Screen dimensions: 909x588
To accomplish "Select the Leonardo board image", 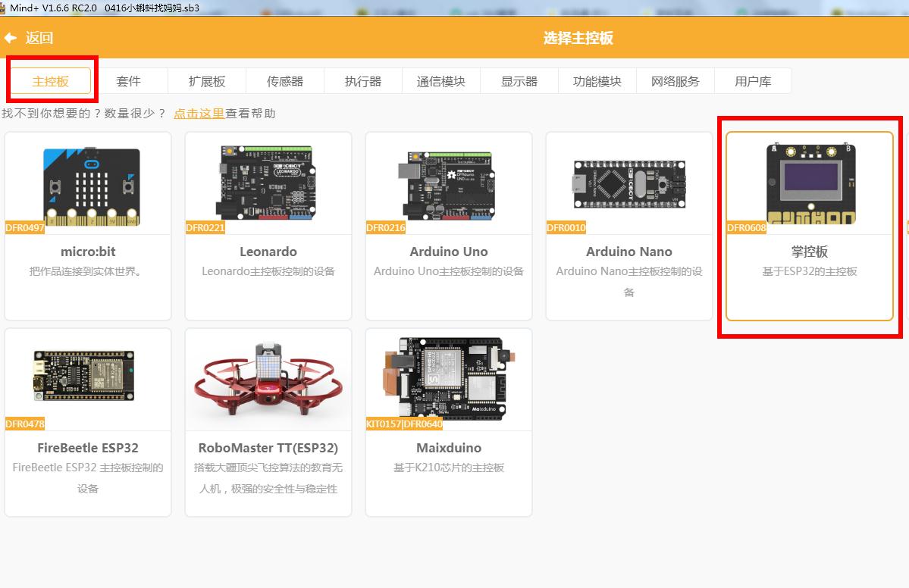I will click(266, 183).
